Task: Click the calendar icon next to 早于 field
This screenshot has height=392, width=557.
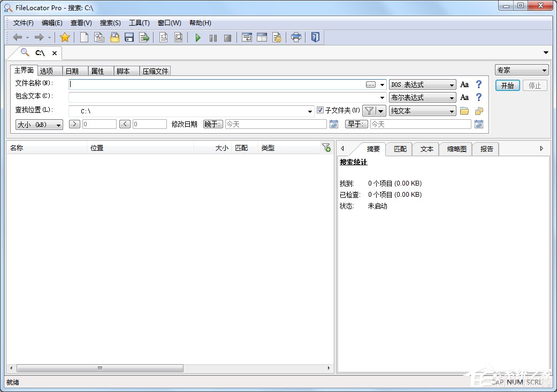Action: (x=478, y=124)
